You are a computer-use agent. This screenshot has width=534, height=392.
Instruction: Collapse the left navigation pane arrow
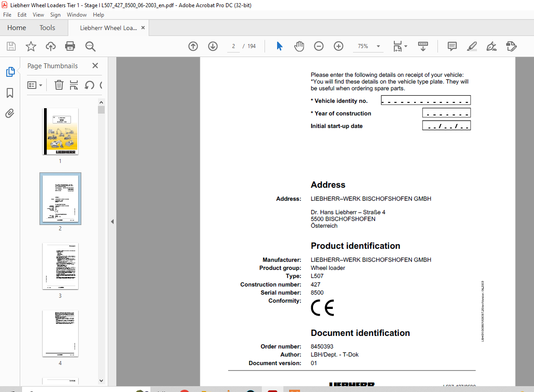112,222
